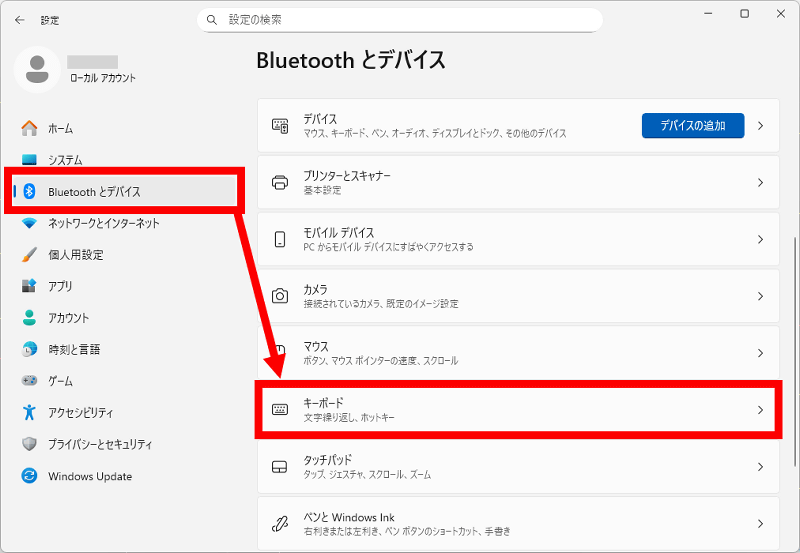Screen dimensions: 800x553
Task: Click the back arrow icon
Action: (20, 20)
